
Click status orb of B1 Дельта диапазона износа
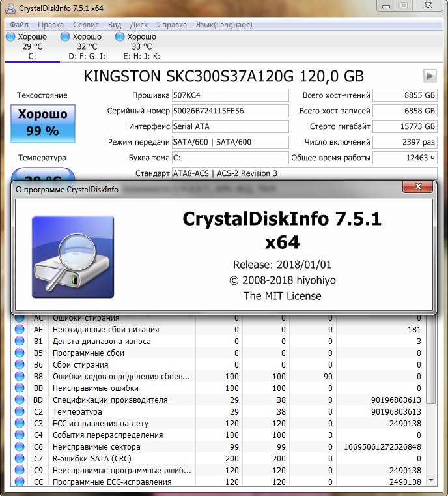pyautogui.click(x=20, y=341)
